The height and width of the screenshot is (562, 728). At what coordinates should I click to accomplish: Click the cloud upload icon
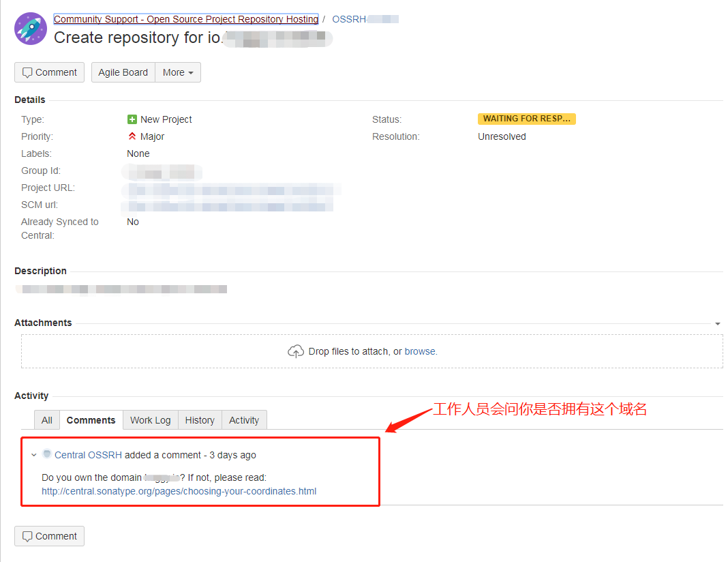pyautogui.click(x=296, y=351)
